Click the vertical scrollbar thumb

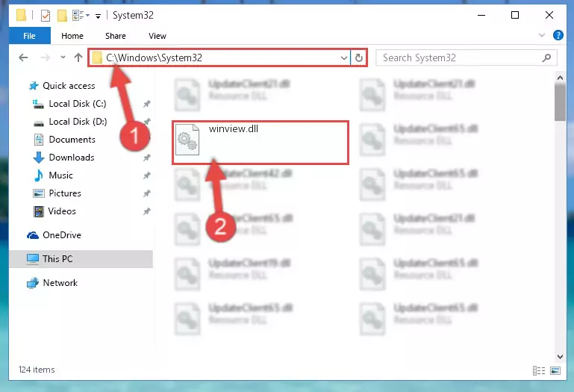click(x=560, y=102)
